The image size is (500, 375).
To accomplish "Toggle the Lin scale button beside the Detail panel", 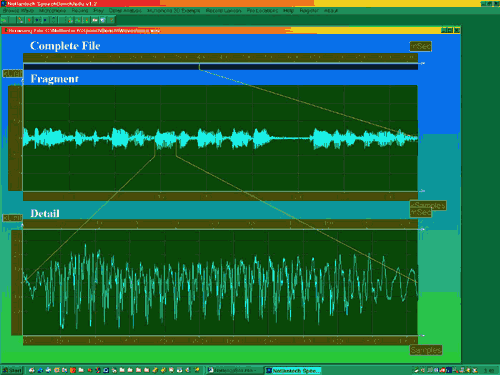I will (x=13, y=218).
